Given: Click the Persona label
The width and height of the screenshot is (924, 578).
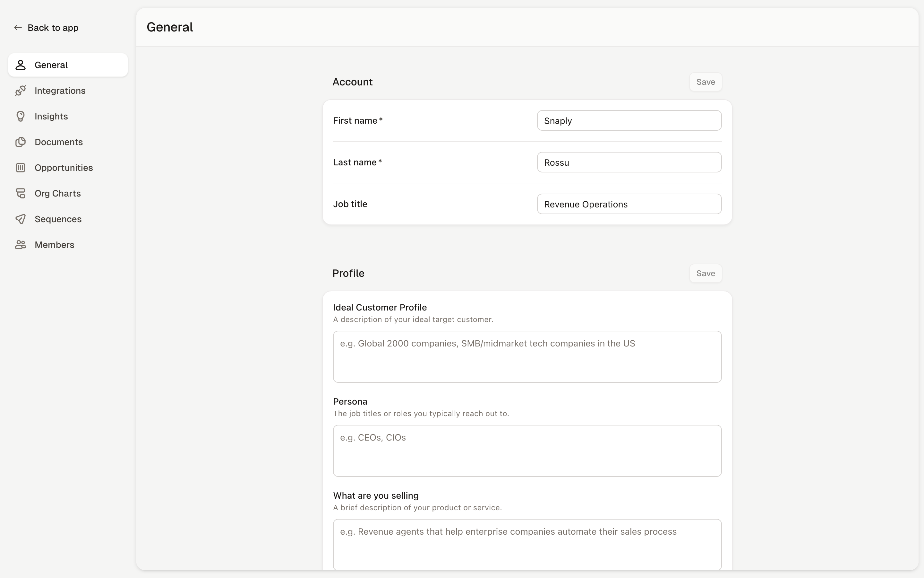Looking at the screenshot, I should click(350, 401).
